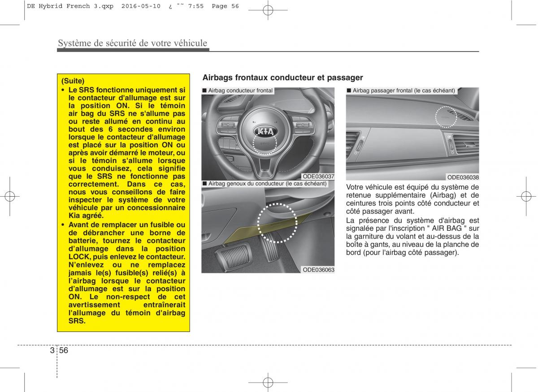The height and width of the screenshot is (392, 538).
Task: Click the registration crosshair mark at top center
Action: click(x=268, y=10)
